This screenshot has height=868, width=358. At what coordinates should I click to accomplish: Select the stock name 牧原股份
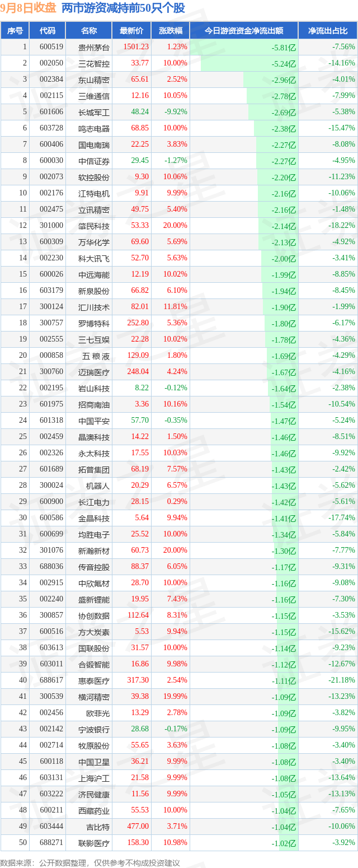click(94, 746)
